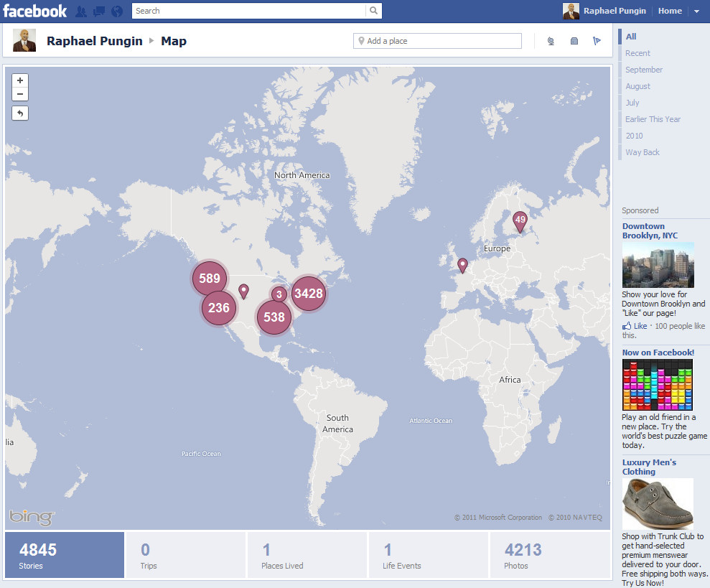Image resolution: width=710 pixels, height=588 pixels.
Task: Open the account dropdown arrow next to Home
Action: (696, 11)
